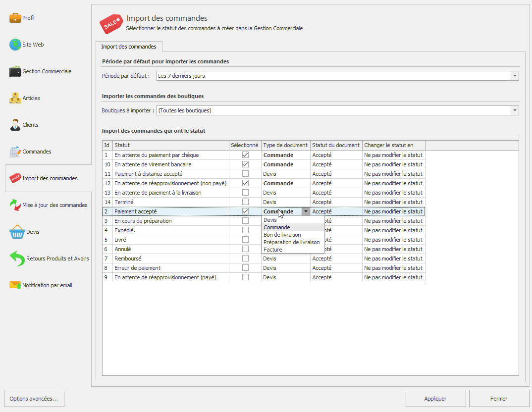Click Commande cell for En attente de virement bancaire
The height and width of the screenshot is (412, 532).
(286, 164)
